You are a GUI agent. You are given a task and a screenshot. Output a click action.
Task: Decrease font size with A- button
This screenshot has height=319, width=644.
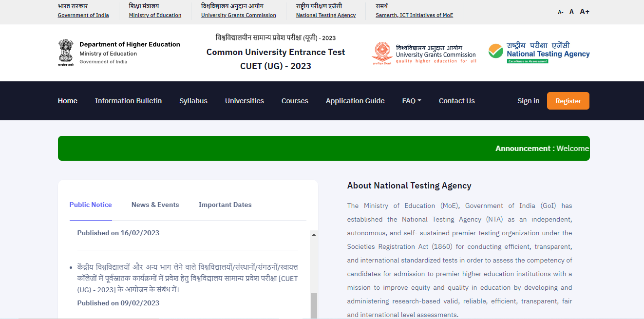pyautogui.click(x=561, y=12)
